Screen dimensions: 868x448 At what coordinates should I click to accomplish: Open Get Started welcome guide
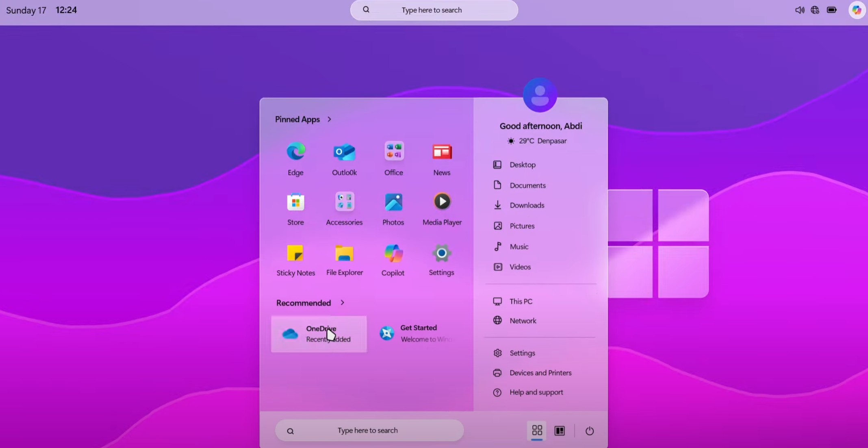click(419, 333)
